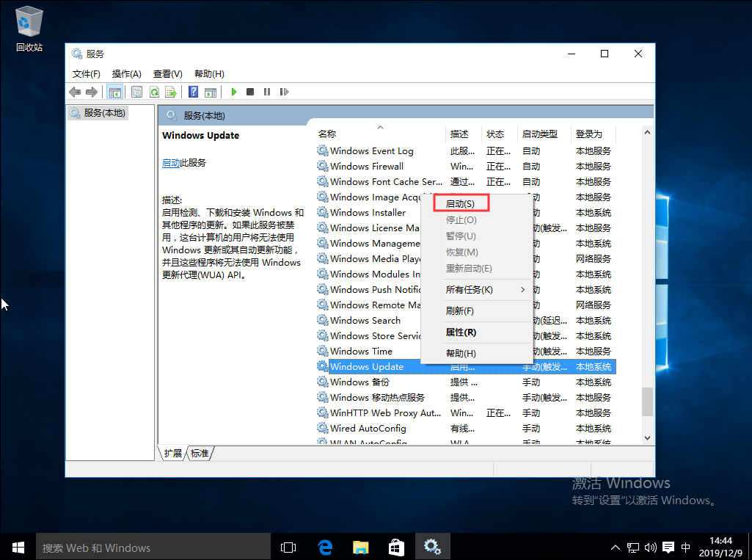The height and width of the screenshot is (560, 752).
Task: Click the Properties toolbar icon
Action: coord(136,91)
